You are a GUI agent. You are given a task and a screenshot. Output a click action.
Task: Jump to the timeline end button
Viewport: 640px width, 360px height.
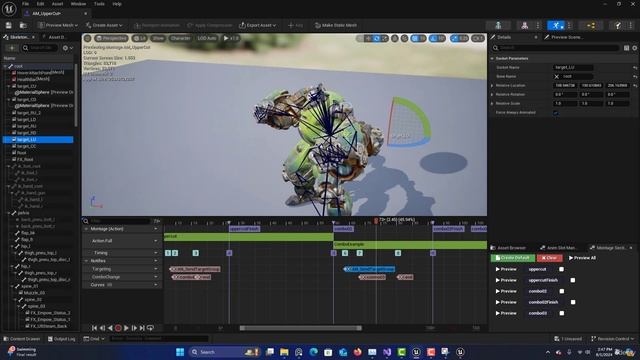click(x=142, y=328)
